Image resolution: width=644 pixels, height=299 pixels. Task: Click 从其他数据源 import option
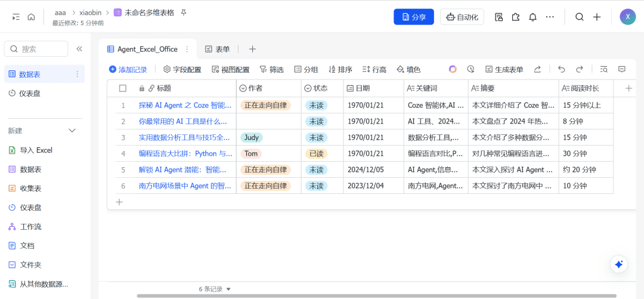pyautogui.click(x=39, y=284)
